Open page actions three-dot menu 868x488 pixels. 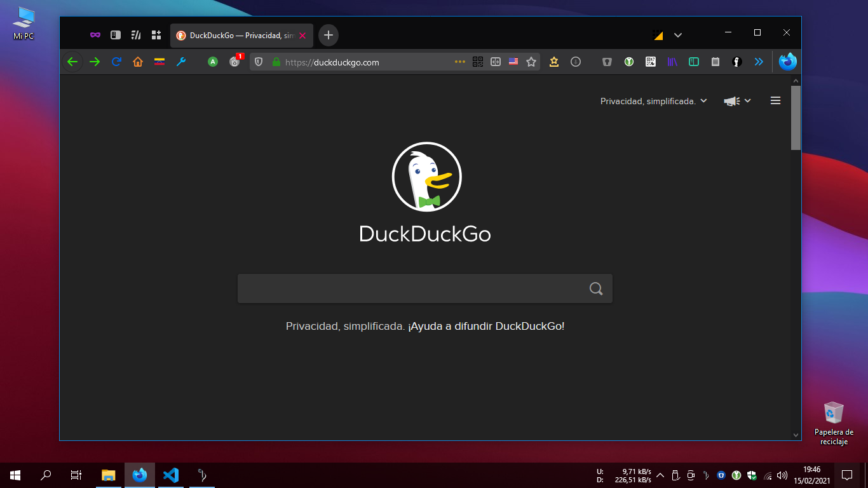pyautogui.click(x=460, y=62)
